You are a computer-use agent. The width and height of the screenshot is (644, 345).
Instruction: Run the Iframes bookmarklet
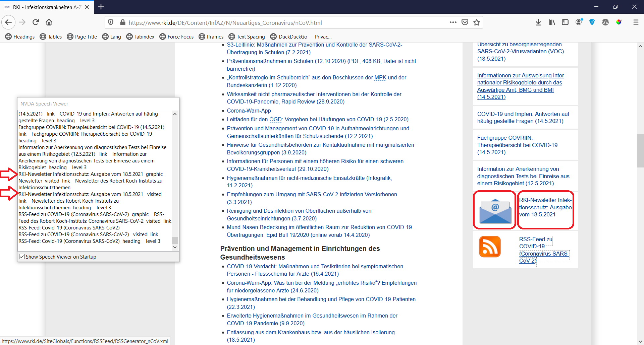coord(211,37)
